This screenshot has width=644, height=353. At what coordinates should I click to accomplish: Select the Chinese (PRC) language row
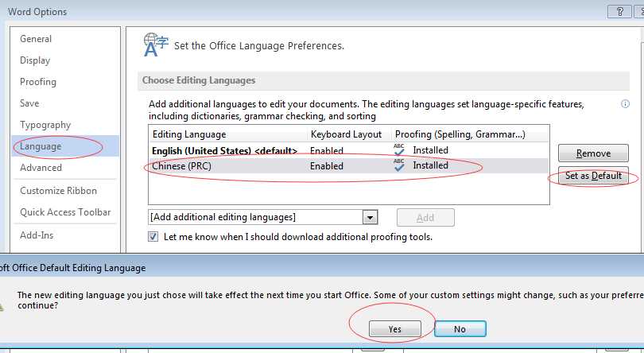pyautogui.click(x=348, y=165)
